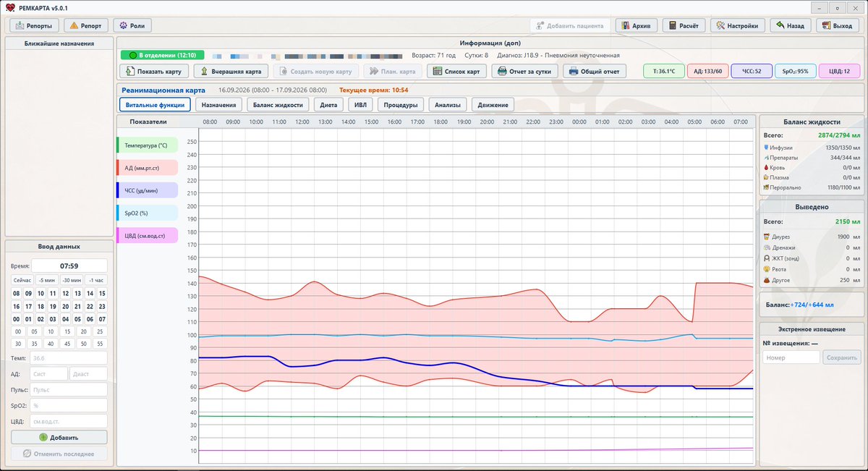Click the 00:00 time column header
The height and width of the screenshot is (471, 868).
point(579,122)
